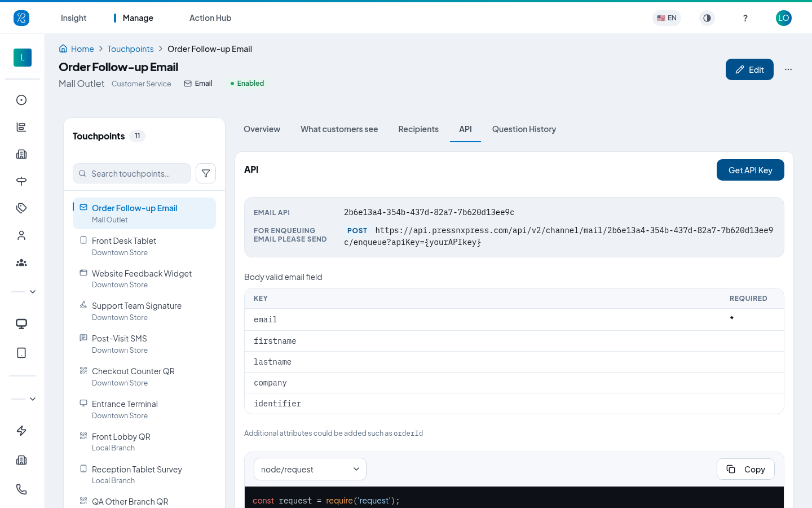Open the What customers see tab
Screen dimensions: 812x508
click(339, 129)
